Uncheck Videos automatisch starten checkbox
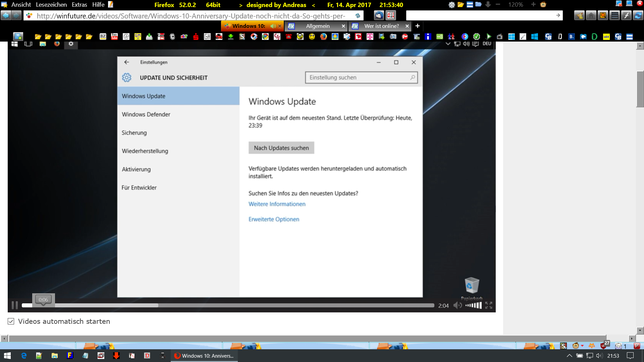The image size is (644, 362). (11, 321)
